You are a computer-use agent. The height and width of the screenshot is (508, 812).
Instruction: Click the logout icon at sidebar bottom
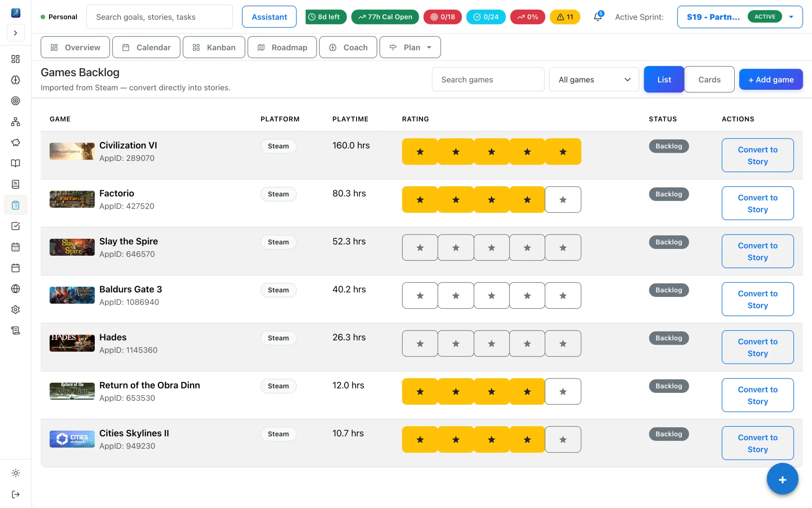coord(16,494)
